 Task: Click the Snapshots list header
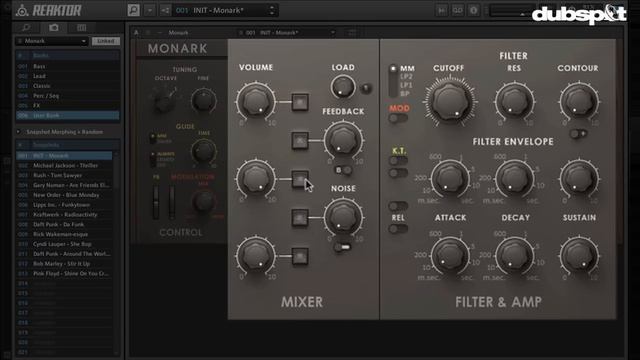(68, 145)
